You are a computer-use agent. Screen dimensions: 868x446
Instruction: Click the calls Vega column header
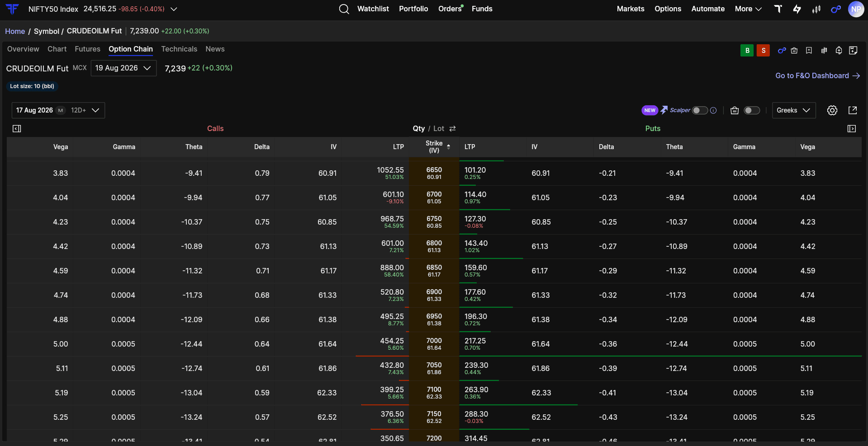[61, 147]
